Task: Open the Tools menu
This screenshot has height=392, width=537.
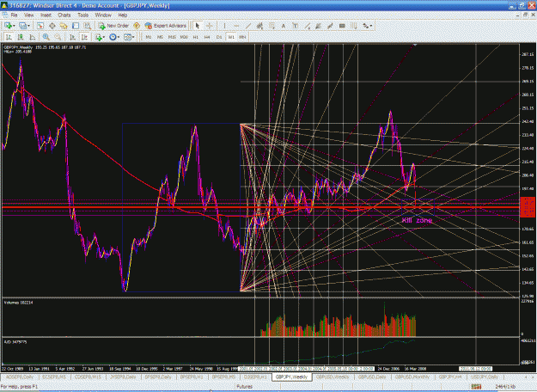Action: 82,15
